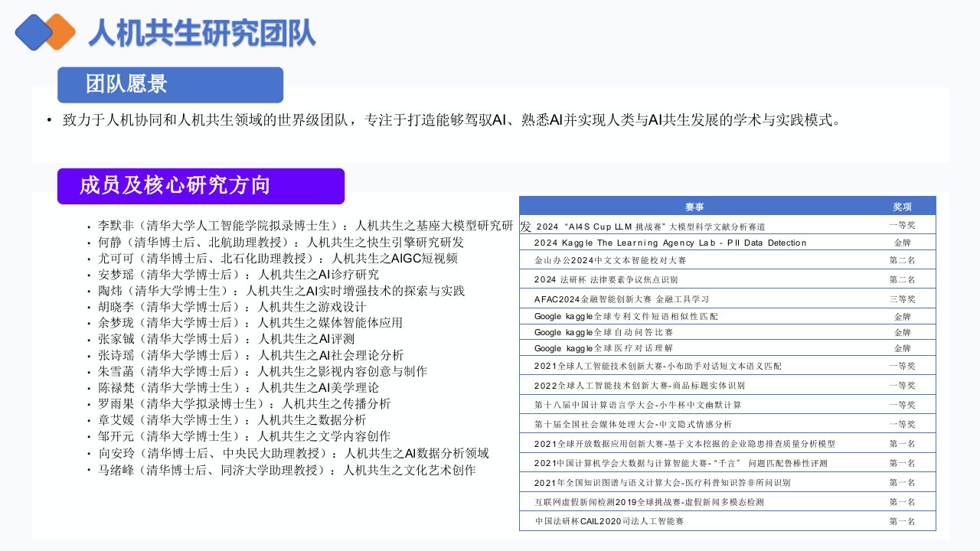Select the AFAC2024金融智能创新大赛 row
This screenshot has width=980, height=551.
[621, 298]
